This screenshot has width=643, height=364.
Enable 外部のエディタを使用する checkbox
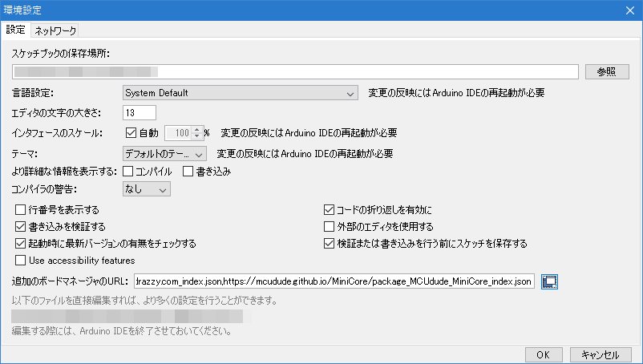click(x=329, y=227)
